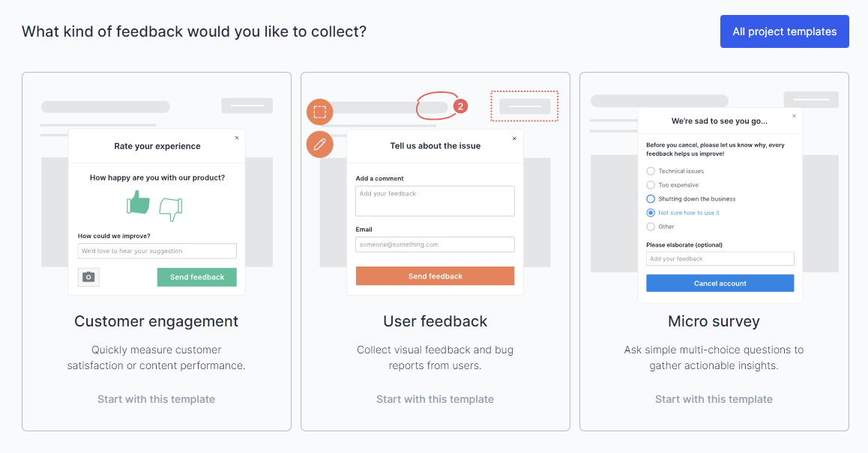Start with the Customer engagement template
The height and width of the screenshot is (453, 868).
coord(156,399)
